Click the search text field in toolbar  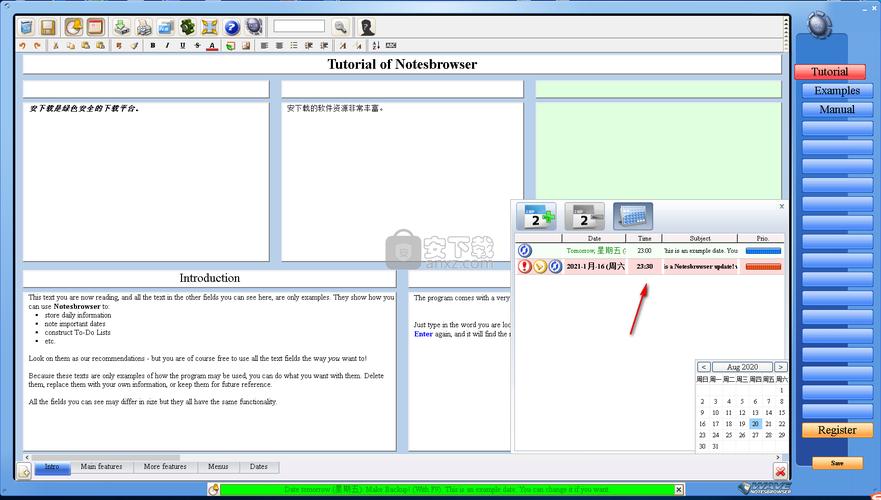coord(299,26)
